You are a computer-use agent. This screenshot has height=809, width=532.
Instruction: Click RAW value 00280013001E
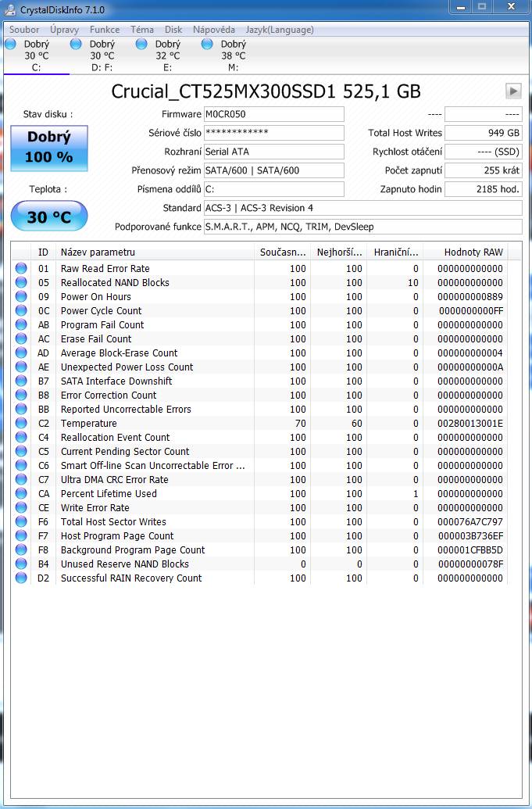pyautogui.click(x=470, y=423)
